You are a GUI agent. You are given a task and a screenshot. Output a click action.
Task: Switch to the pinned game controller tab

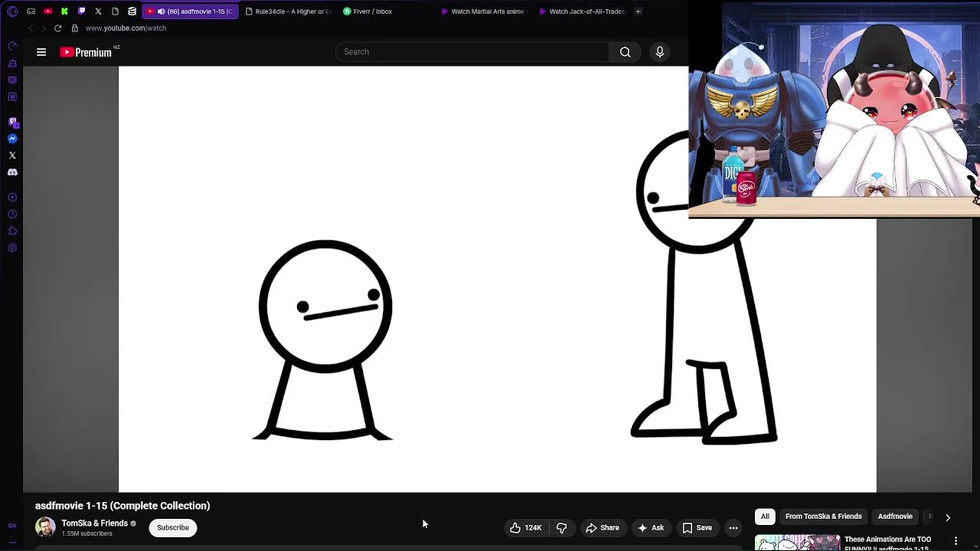click(31, 11)
